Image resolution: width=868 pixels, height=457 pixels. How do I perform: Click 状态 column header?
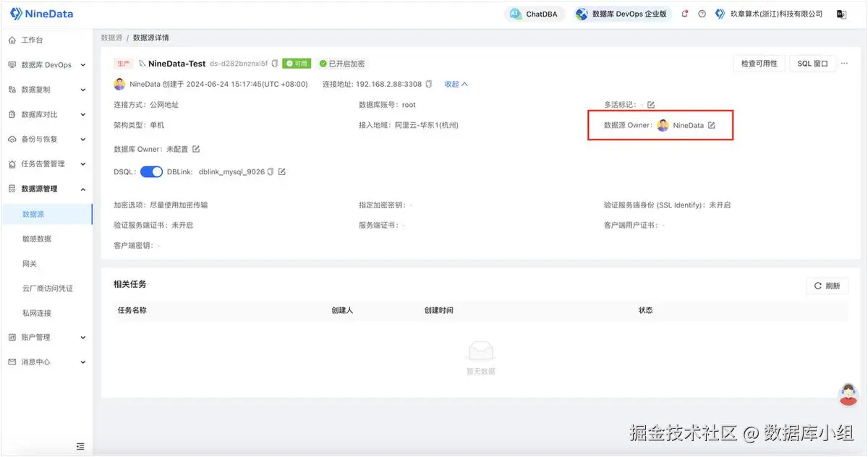tap(646, 310)
